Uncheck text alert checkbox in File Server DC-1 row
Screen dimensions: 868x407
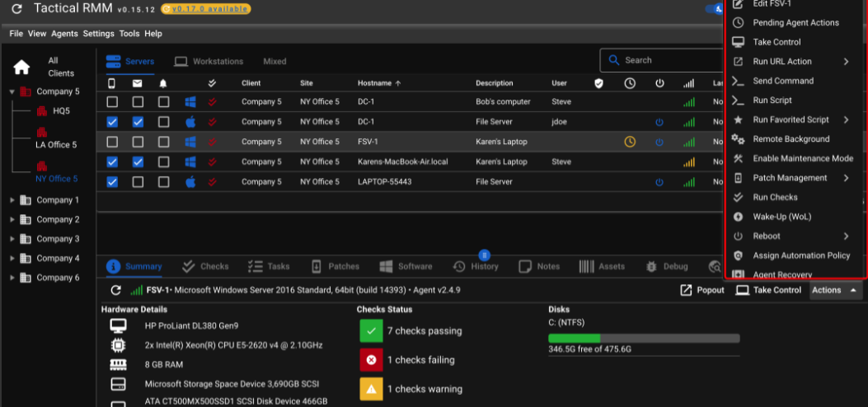pos(112,122)
